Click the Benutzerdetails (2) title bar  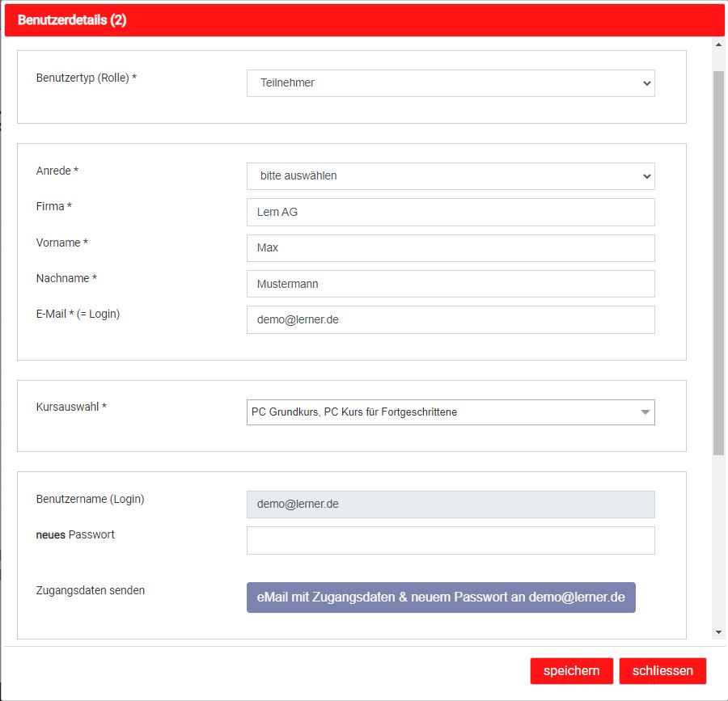(364, 20)
